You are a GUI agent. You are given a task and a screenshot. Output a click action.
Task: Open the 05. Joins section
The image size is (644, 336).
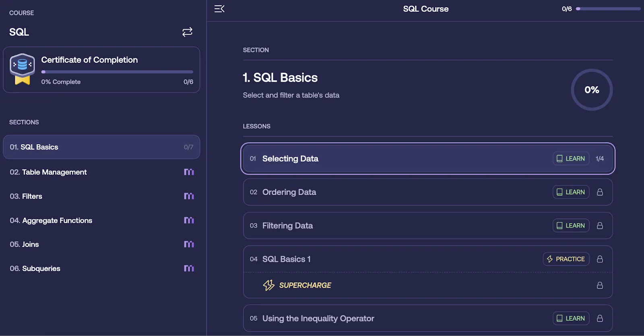101,244
